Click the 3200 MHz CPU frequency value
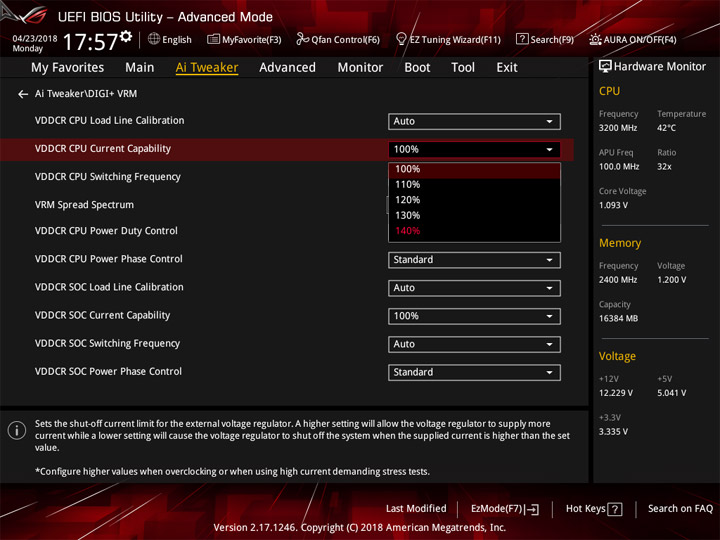720x540 pixels. pos(618,128)
